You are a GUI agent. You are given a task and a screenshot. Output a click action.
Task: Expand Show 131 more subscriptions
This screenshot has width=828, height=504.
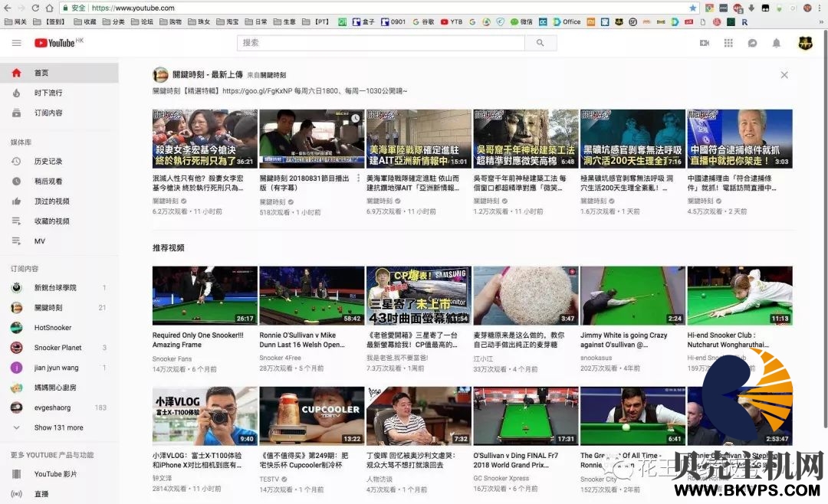click(x=59, y=428)
